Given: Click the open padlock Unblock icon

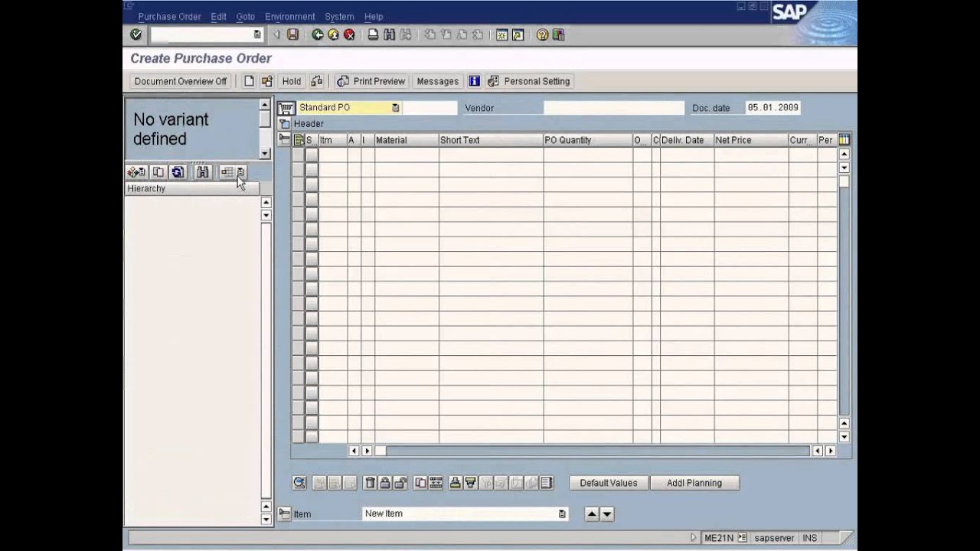Looking at the screenshot, I should pos(400,483).
